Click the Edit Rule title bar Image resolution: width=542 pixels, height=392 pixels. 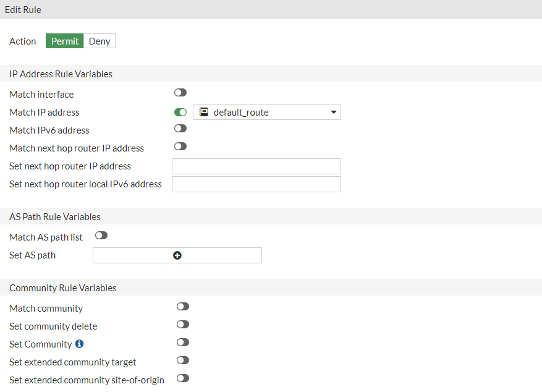click(x=271, y=10)
